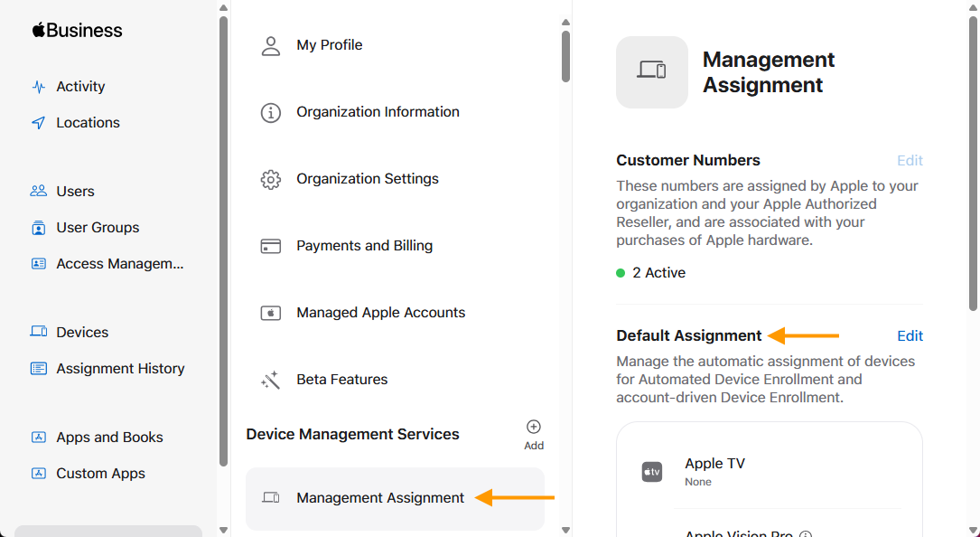The width and height of the screenshot is (980, 537).
Task: Click the Default Assignment heading
Action: point(689,335)
